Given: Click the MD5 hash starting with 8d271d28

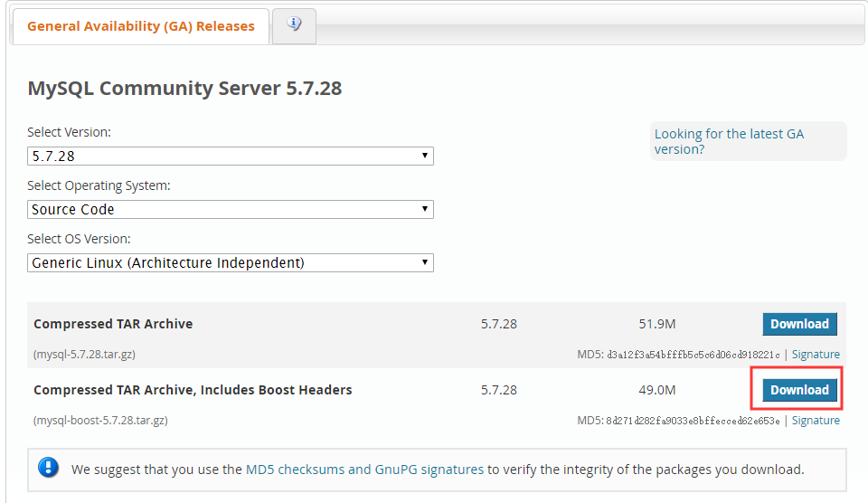Looking at the screenshot, I should (x=693, y=421).
